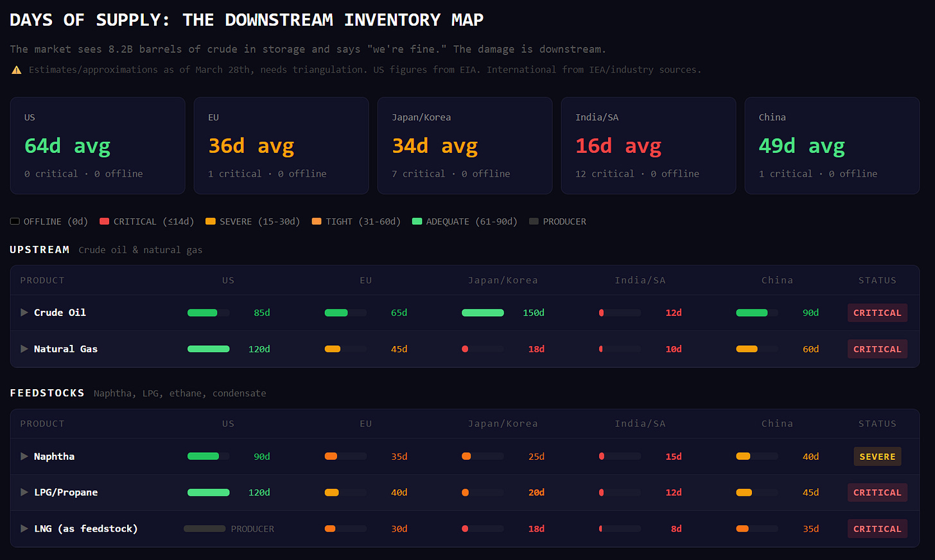Screen dimensions: 935x560
Task: Click the LNG China 35d value
Action: pos(810,529)
